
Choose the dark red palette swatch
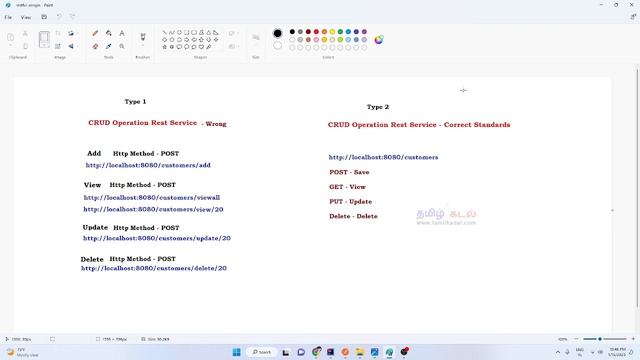(308, 32)
